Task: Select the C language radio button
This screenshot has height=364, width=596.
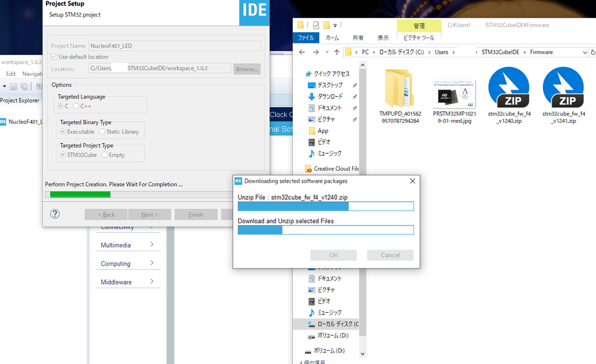Action: pos(60,106)
